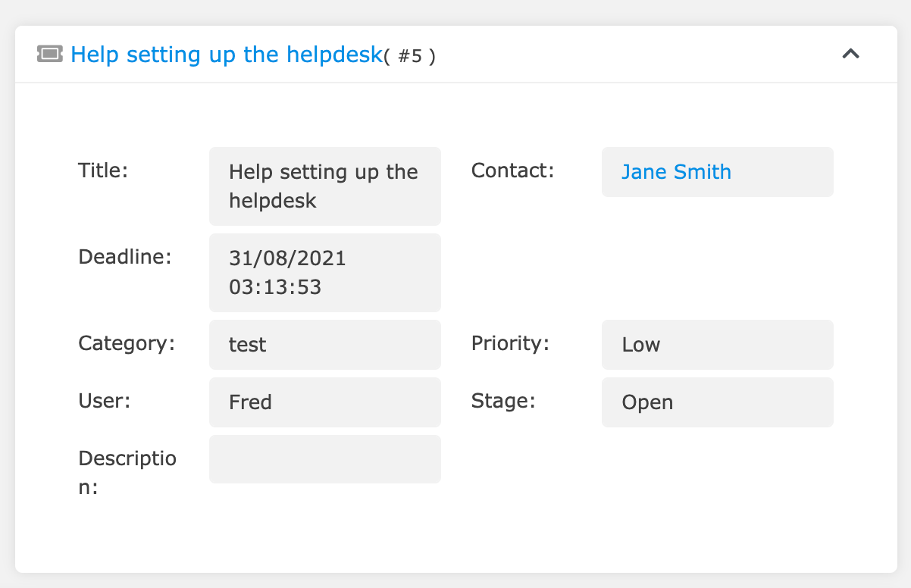Collapse the ticket panel with the chevron
Viewport: 911px width, 588px height.
click(851, 54)
